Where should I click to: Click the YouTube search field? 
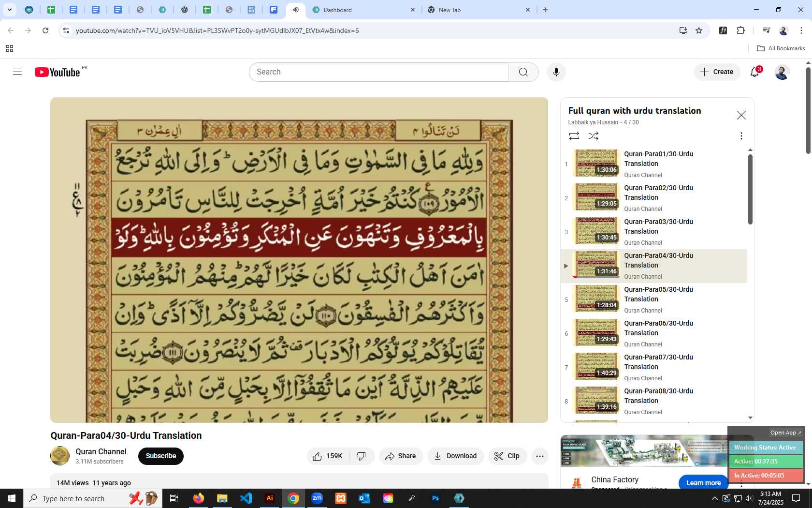378,72
